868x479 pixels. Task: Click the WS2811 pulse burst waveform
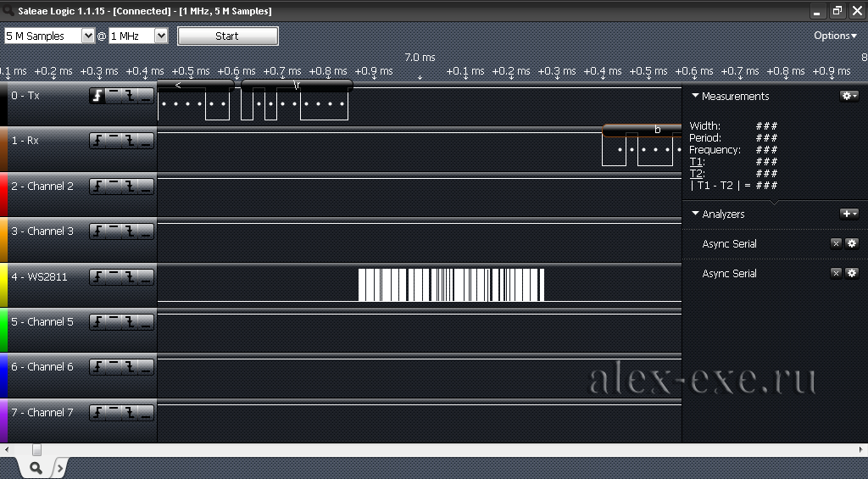tap(451, 285)
